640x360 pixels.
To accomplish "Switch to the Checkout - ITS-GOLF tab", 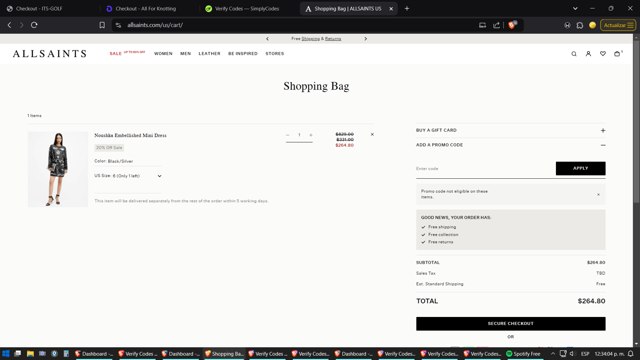I will coord(48,9).
